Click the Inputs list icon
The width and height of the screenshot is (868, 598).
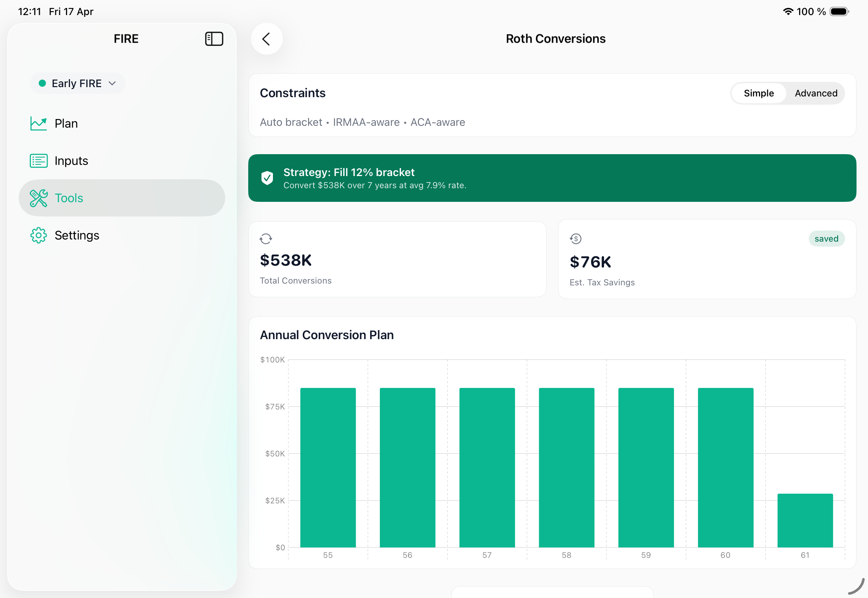click(38, 161)
